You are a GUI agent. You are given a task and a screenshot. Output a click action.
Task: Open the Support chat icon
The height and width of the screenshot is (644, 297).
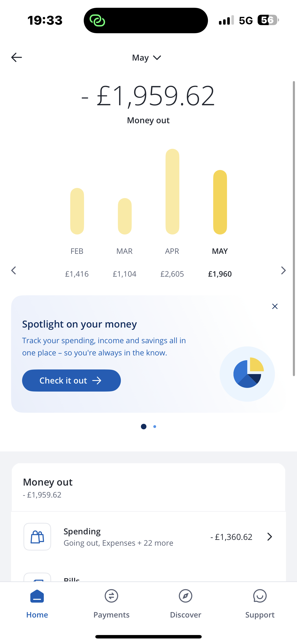point(260,596)
